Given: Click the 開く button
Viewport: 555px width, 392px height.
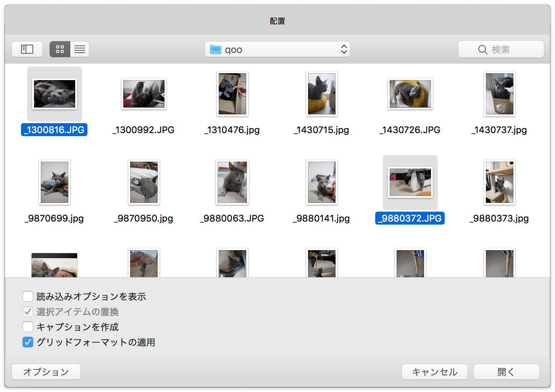Looking at the screenshot, I should pyautogui.click(x=506, y=372).
